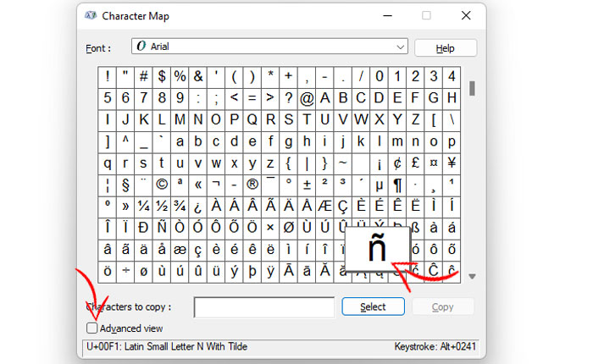Click the enlarged ñ preview tile
This screenshot has height=364, width=593.
coord(378,249)
